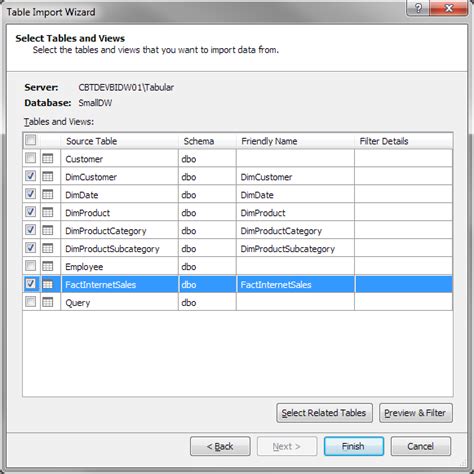Screen dimensions: 474x474
Task: Click the table icon beside DimProductSubcategory
Action: 48,248
